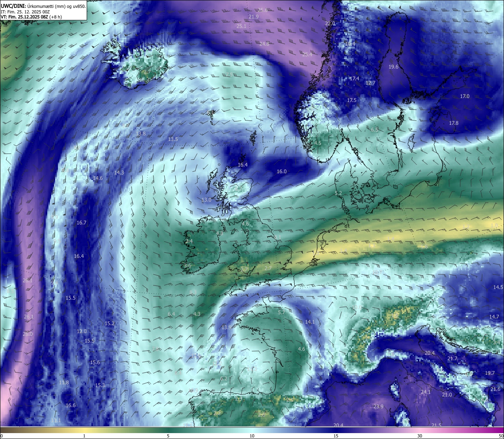Click the map value '5.2' near Denmark

(x=338, y=193)
